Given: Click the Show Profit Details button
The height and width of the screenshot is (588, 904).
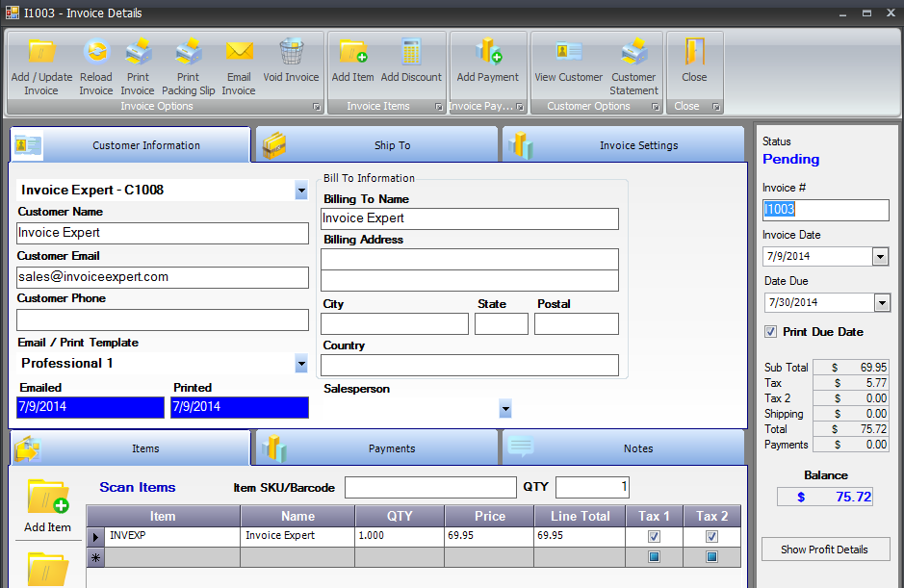Looking at the screenshot, I should point(825,550).
